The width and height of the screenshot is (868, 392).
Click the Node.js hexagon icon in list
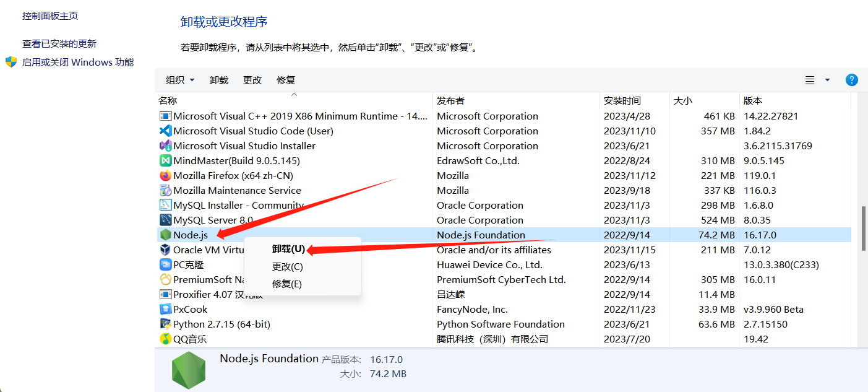click(x=165, y=235)
